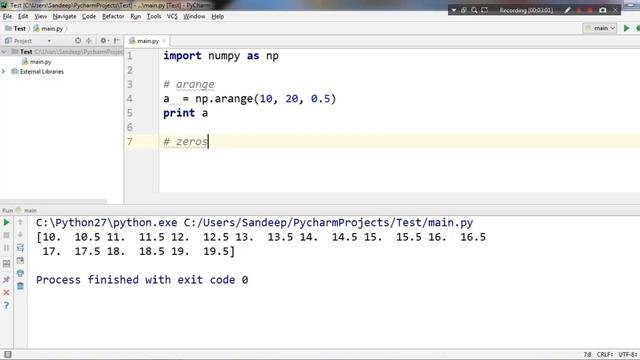640x360 pixels.
Task: Open the VCS menu
Action: point(172,16)
